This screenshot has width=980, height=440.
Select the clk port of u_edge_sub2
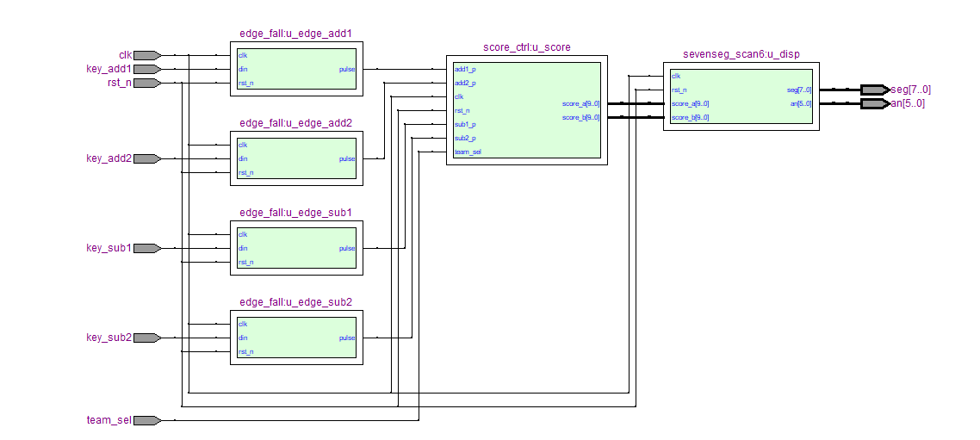[x=243, y=324]
